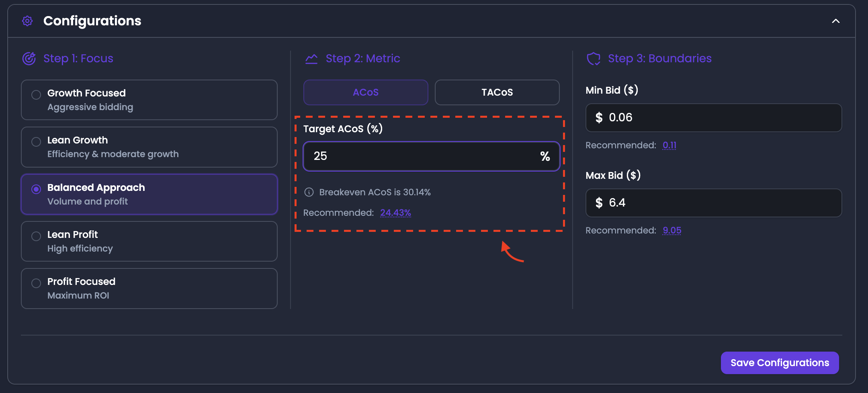Click the Min Bid input field
This screenshot has width=868, height=393.
tap(714, 118)
